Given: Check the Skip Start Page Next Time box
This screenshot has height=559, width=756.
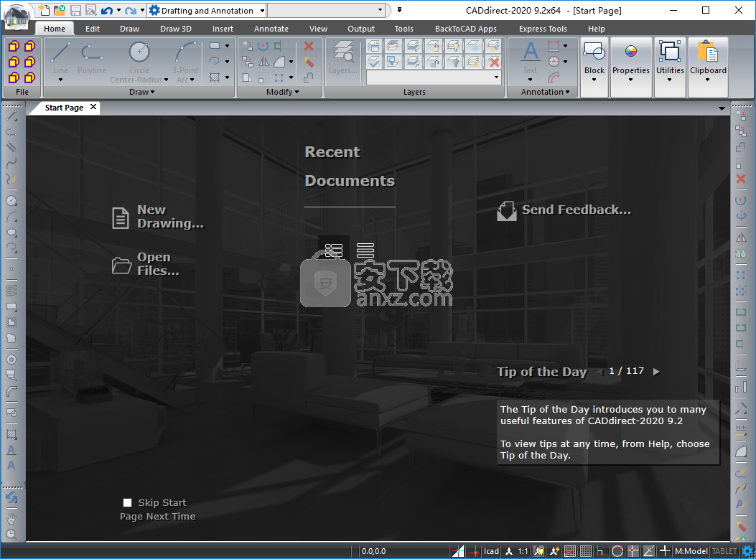Looking at the screenshot, I should (127, 502).
